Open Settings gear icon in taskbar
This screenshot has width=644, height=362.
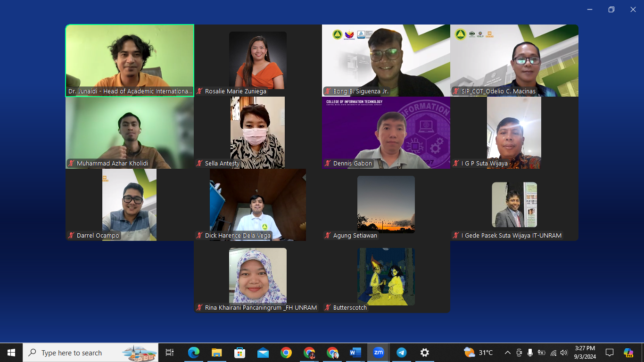425,353
